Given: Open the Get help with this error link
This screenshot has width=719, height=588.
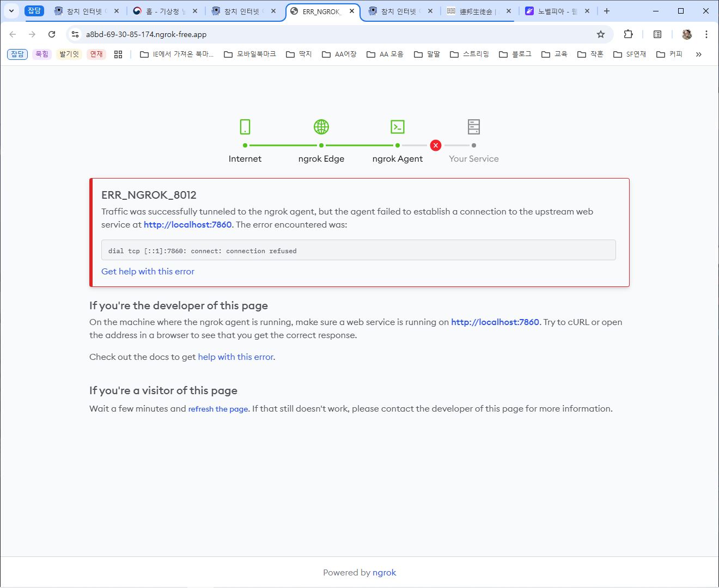Looking at the screenshot, I should (148, 271).
